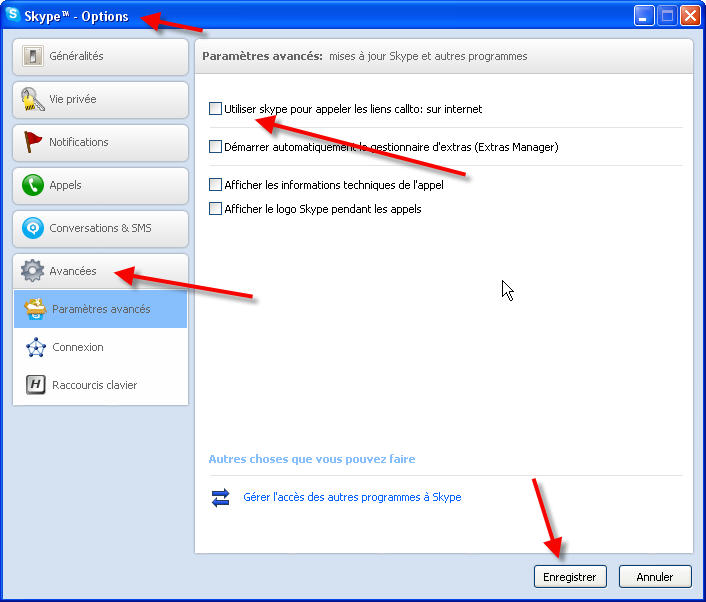
Task: Select Paramètres avancés sub-item
Action: [x=100, y=309]
